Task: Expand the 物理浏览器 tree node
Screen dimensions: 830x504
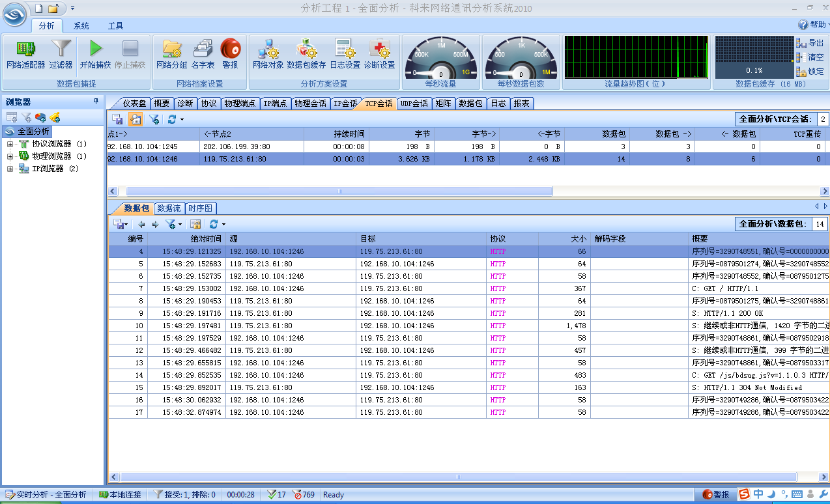Action: (x=10, y=156)
